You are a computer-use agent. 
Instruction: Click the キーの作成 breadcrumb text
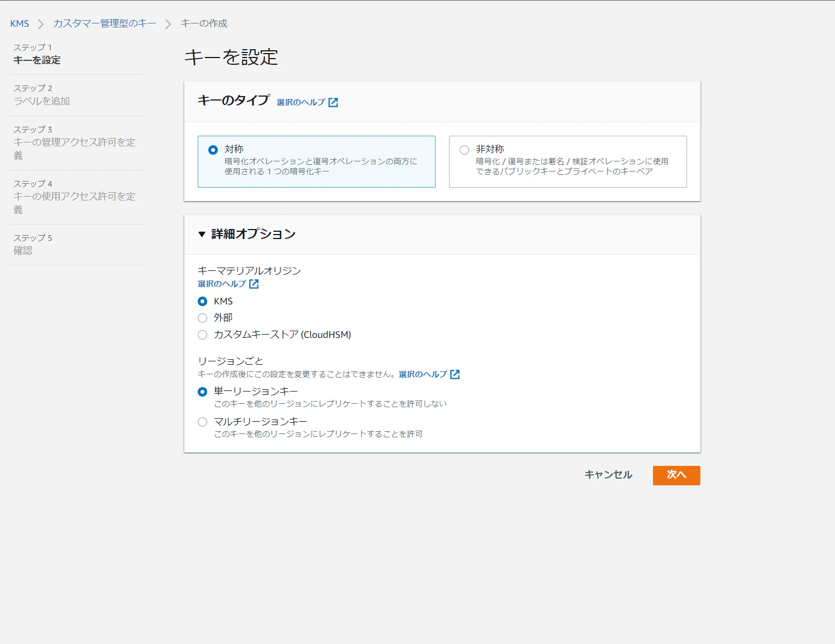pos(204,23)
